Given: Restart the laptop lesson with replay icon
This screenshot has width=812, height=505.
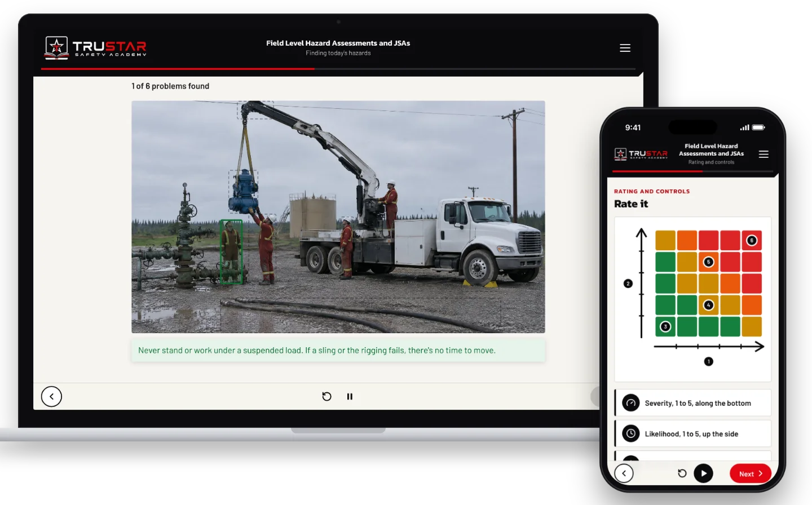Looking at the screenshot, I should pyautogui.click(x=326, y=396).
